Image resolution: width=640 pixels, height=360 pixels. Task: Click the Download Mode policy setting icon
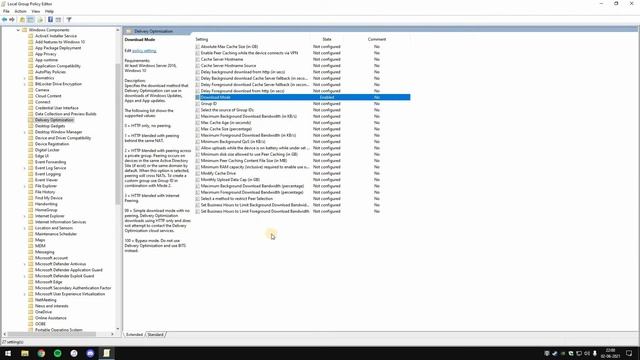tap(198, 97)
